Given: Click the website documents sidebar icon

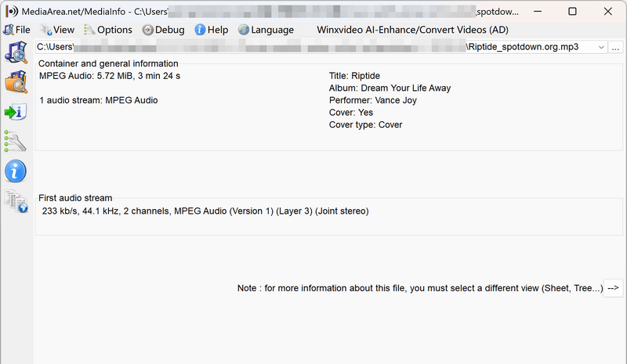Looking at the screenshot, I should tap(16, 201).
